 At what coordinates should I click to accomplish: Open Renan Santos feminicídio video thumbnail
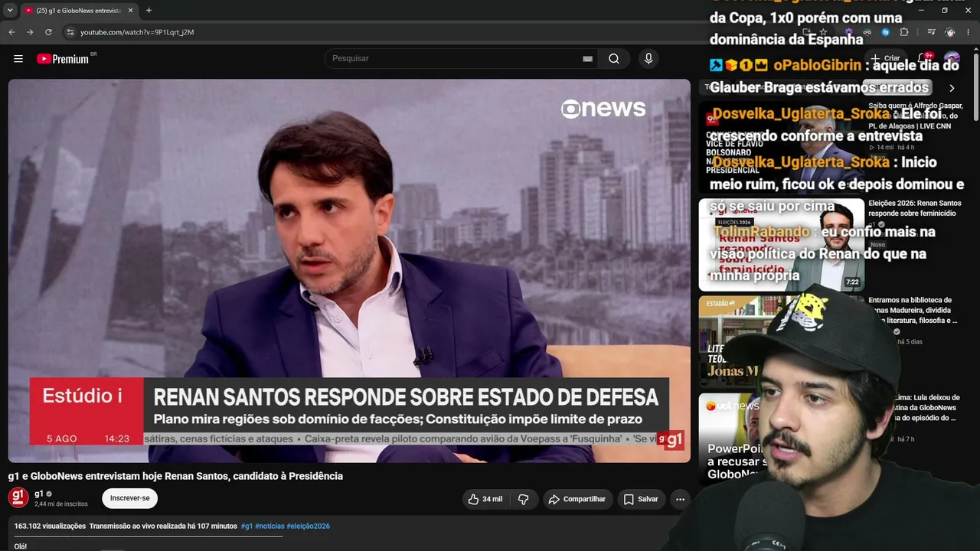coord(782,245)
